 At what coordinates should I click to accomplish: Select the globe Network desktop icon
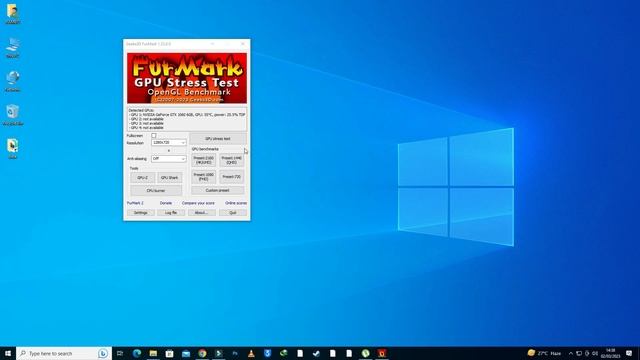pos(13,81)
